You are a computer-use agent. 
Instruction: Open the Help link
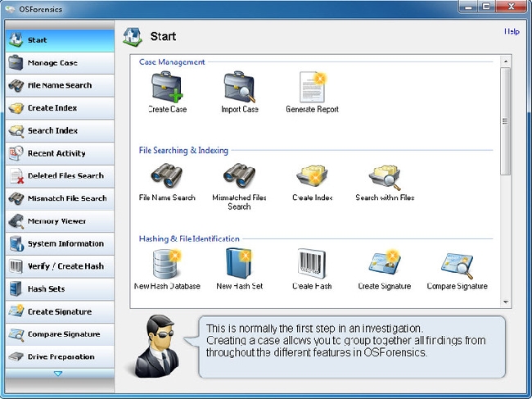pos(512,32)
